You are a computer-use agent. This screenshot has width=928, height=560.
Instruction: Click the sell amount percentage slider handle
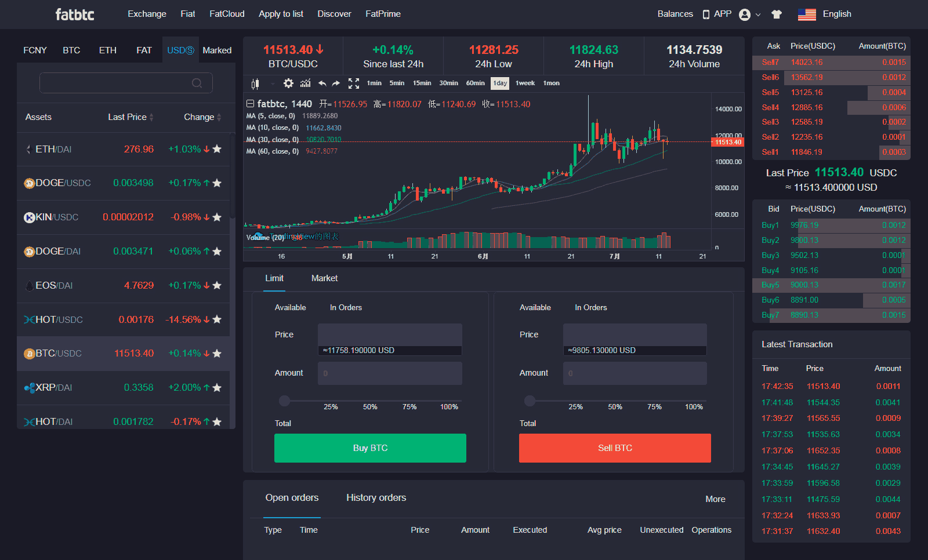[x=530, y=401]
